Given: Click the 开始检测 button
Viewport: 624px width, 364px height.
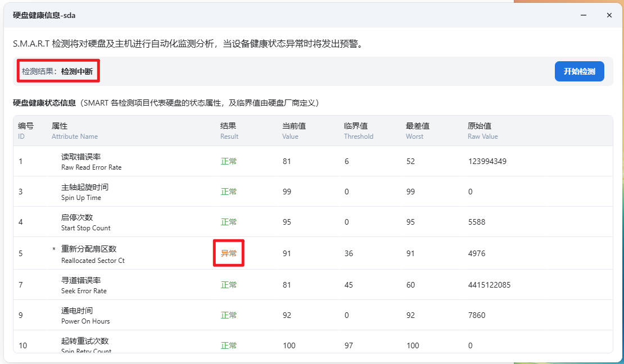Looking at the screenshot, I should pos(579,71).
